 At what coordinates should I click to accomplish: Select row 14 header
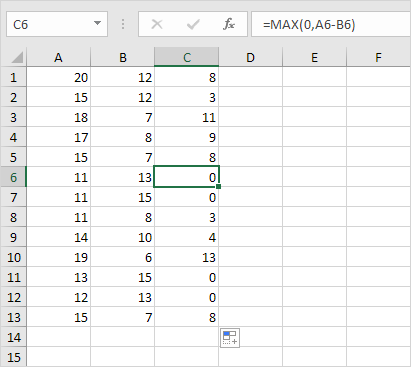coord(13,337)
